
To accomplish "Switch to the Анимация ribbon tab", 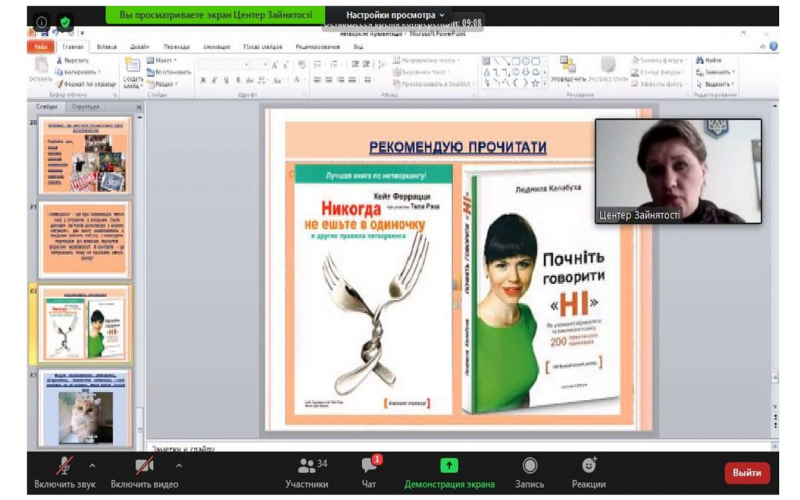I will click(x=216, y=47).
